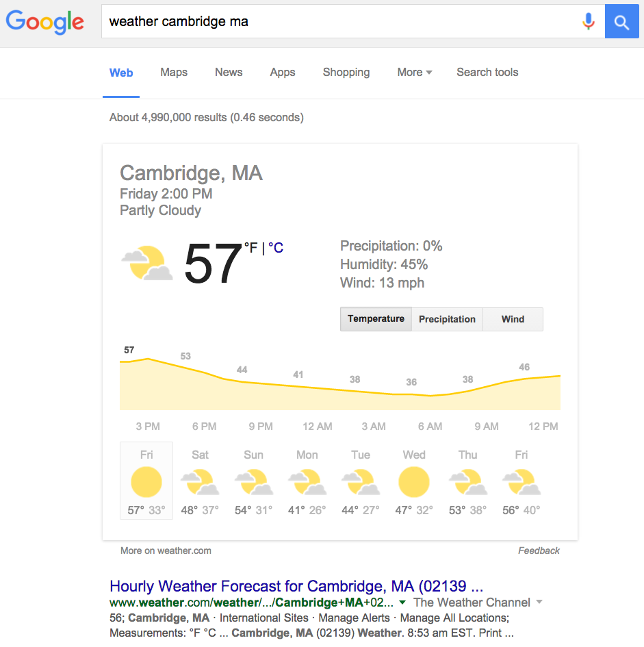Viewport: 644px width, 647px height.
Task: Open Hourly Weather Forecast for Cambridge result
Action: (296, 586)
